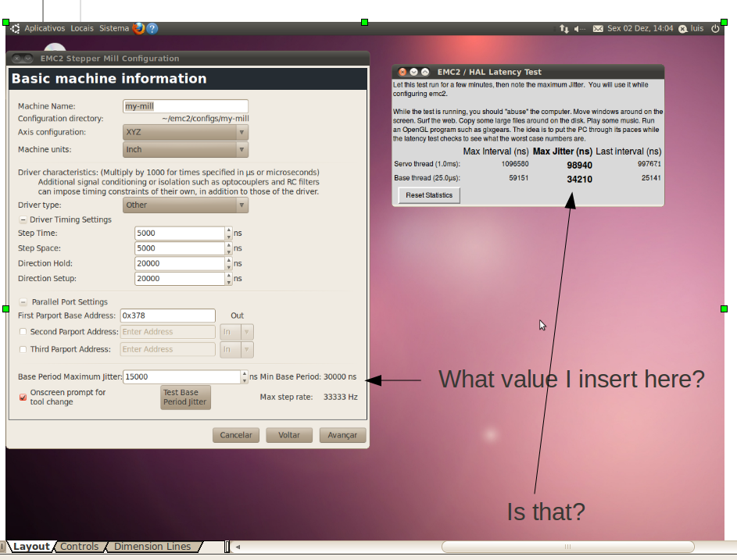The image size is (737, 560).
Task: Click the Avançar button
Action: point(342,435)
